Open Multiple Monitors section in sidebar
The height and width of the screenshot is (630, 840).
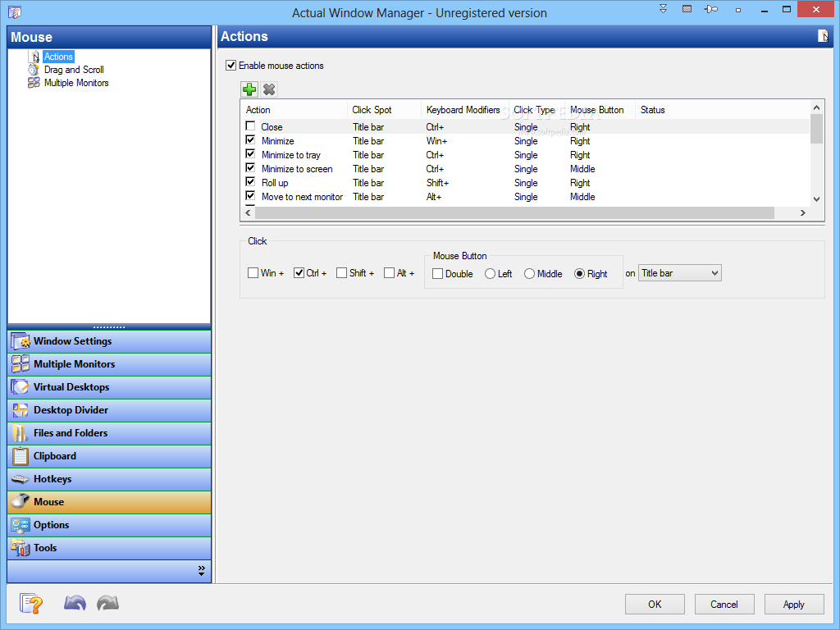tap(109, 364)
